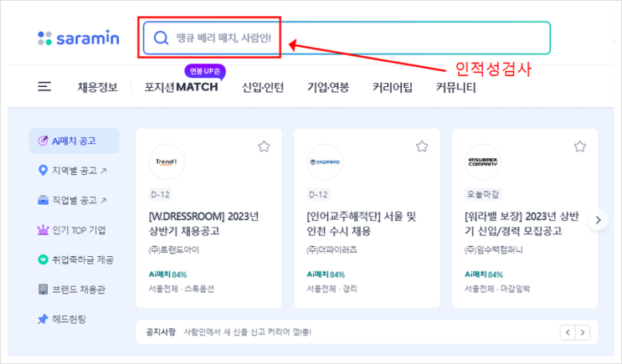Click the magnifier search icon
The image size is (622, 364).
pos(161,38)
